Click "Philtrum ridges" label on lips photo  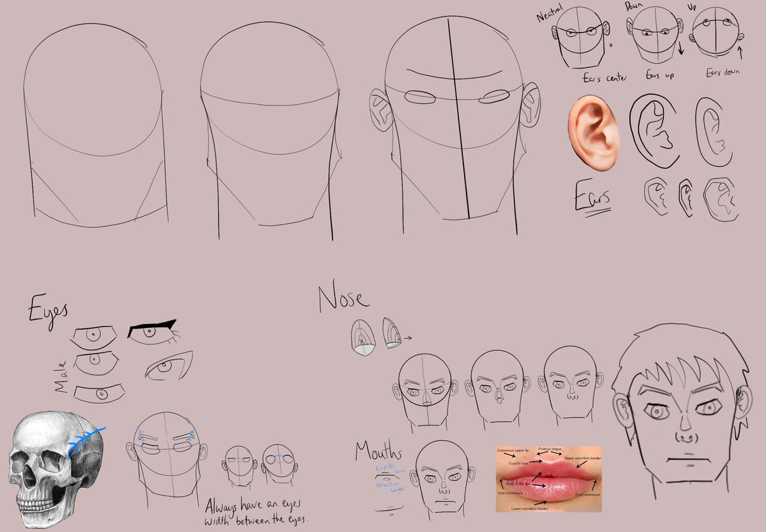pyautogui.click(x=550, y=450)
